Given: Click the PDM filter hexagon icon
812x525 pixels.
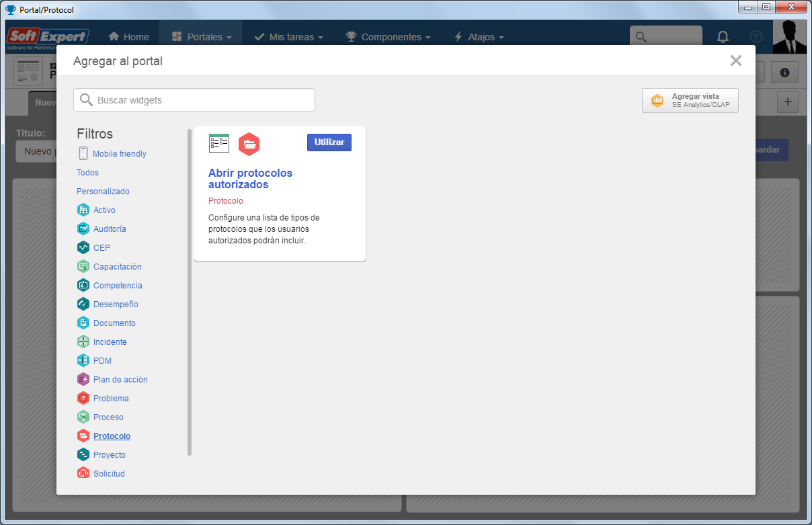Looking at the screenshot, I should (x=83, y=360).
